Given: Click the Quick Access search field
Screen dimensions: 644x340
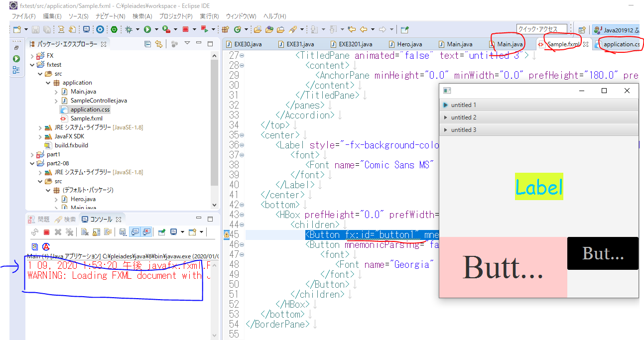Looking at the screenshot, I should click(x=542, y=29).
